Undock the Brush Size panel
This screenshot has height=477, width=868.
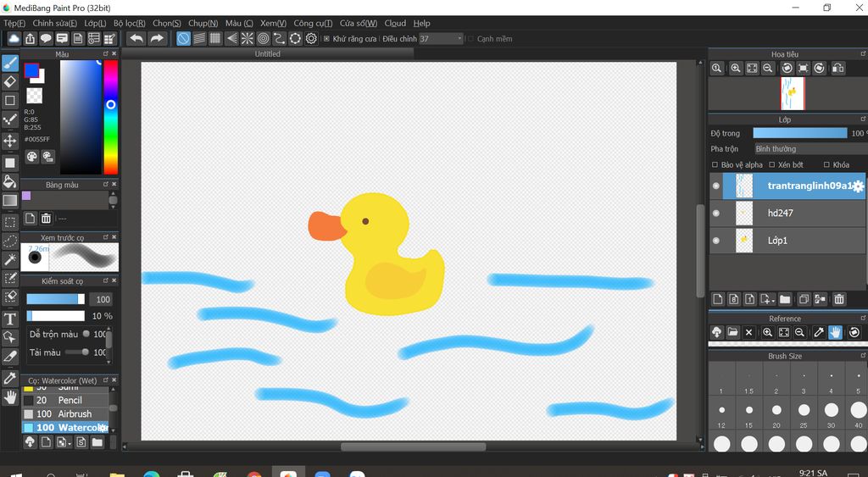pos(863,356)
